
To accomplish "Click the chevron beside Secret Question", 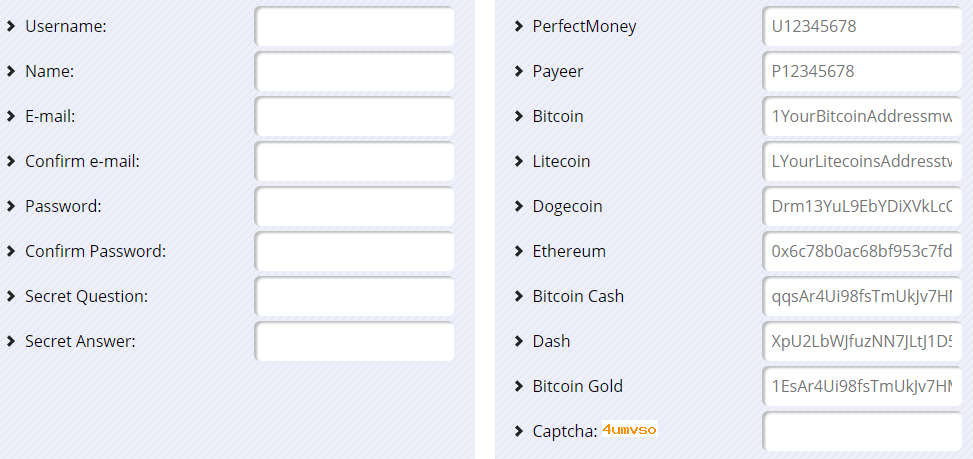I will (x=11, y=296).
